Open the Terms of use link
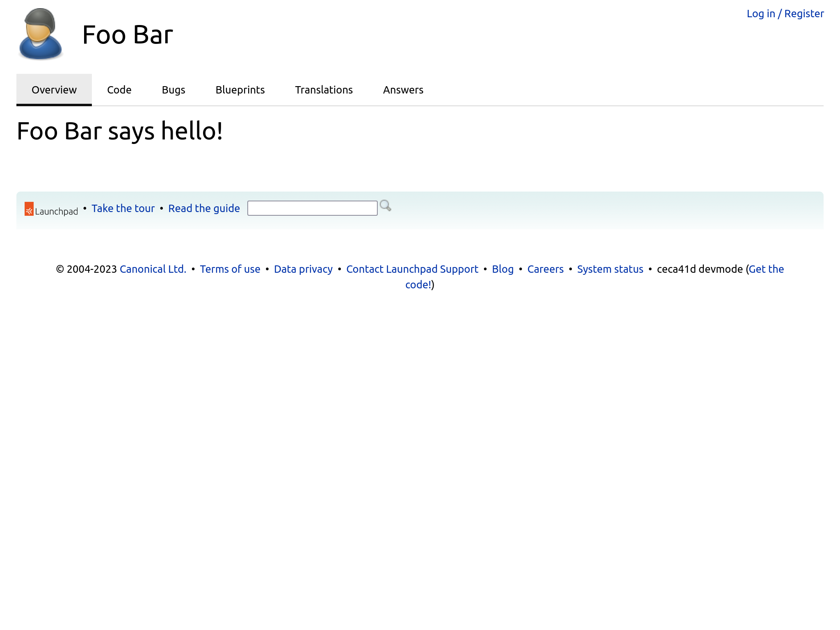The image size is (840, 630). [x=230, y=269]
